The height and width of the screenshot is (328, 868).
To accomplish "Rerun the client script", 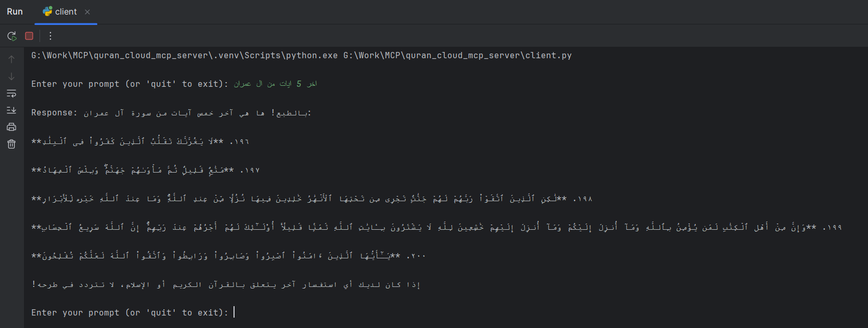I will (11, 36).
